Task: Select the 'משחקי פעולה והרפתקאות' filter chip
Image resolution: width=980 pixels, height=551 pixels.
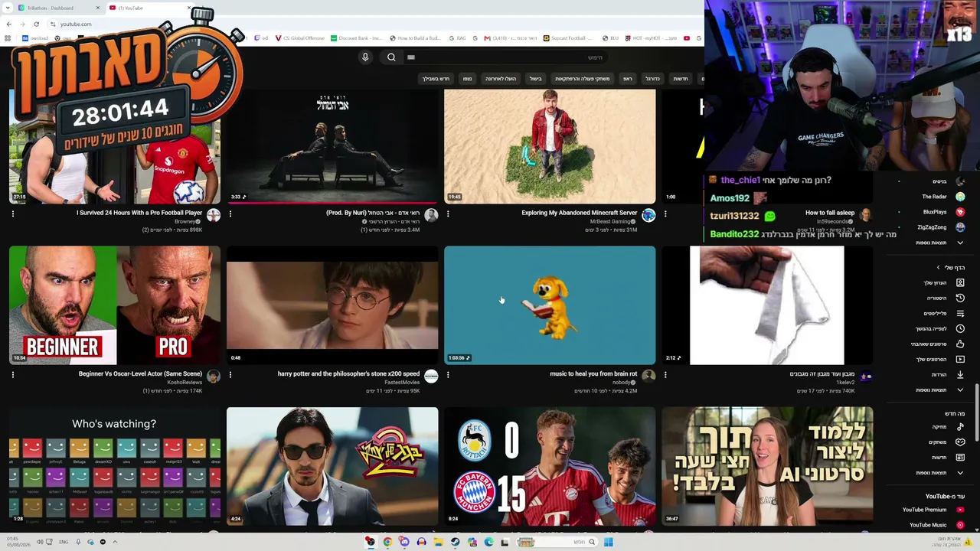Action: pos(583,79)
